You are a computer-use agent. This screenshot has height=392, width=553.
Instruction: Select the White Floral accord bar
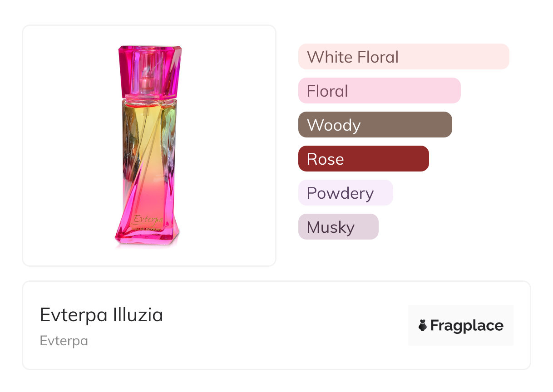(x=403, y=57)
